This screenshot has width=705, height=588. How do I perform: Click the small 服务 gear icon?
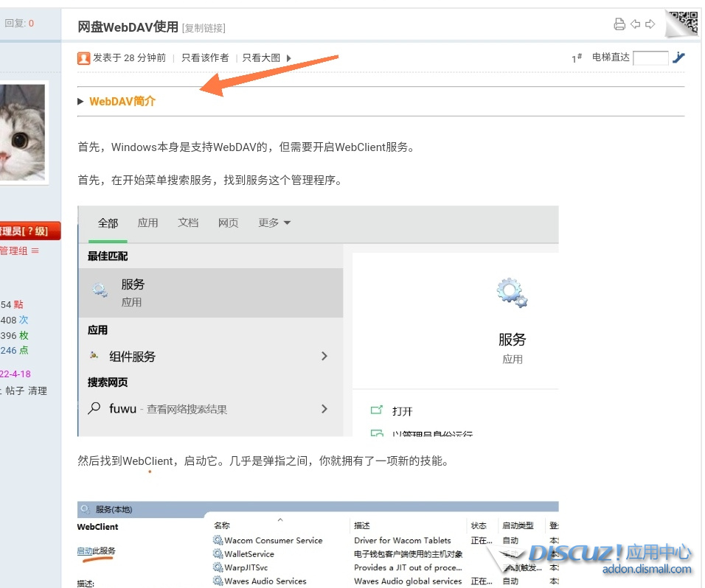click(x=100, y=290)
